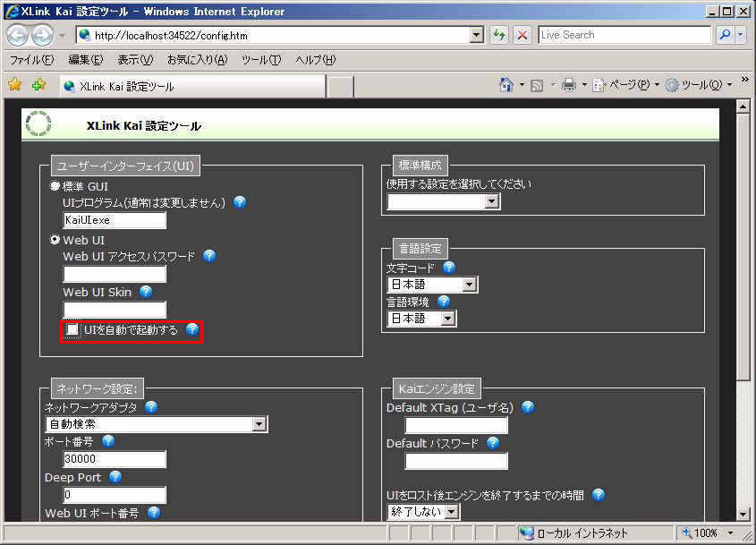Image resolution: width=756 pixels, height=545 pixels.
Task: Click the Live Search input box
Action: 624,35
